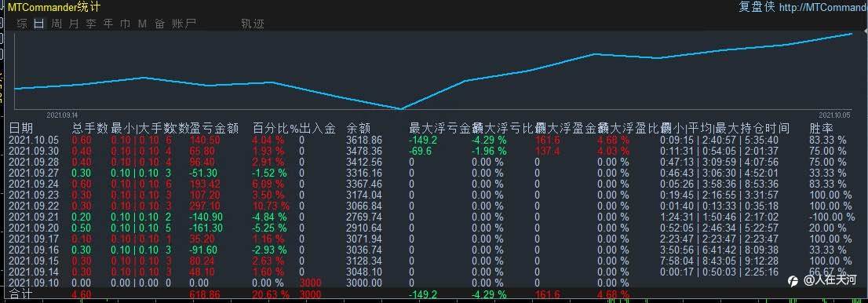Click the 持仓时间 column header
Image resolution: width=868 pixels, height=303 pixels.
point(765,129)
